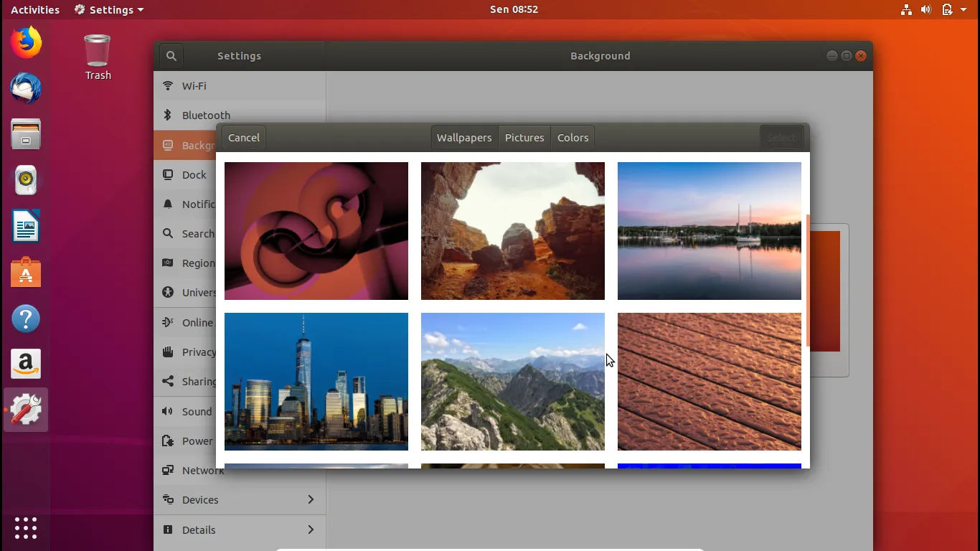Click the Power battery icon in sidebar

168,441
